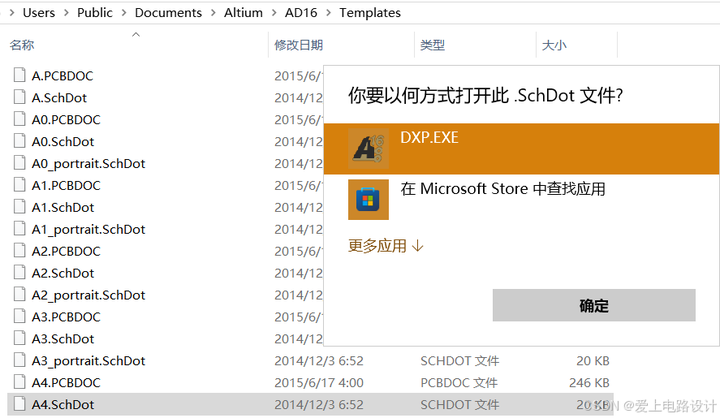Click file icon next to A1_portrait.SchDot
This screenshot has height=418, width=720.
[19, 228]
